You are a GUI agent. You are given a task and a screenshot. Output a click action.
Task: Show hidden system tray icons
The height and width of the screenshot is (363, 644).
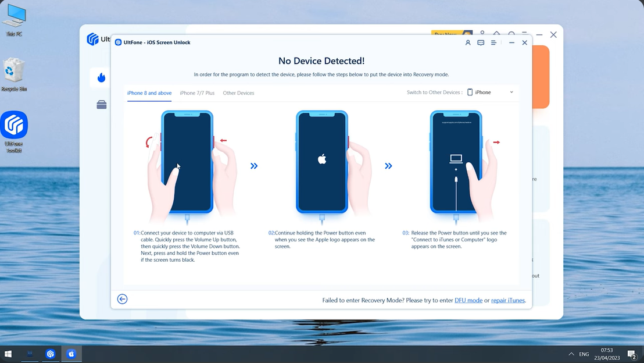571,354
